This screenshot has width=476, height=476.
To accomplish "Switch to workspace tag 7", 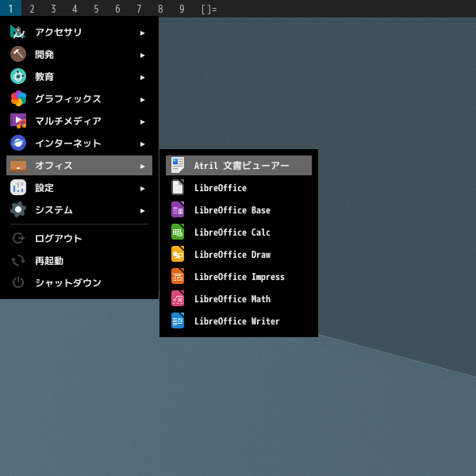I will pyautogui.click(x=139, y=9).
